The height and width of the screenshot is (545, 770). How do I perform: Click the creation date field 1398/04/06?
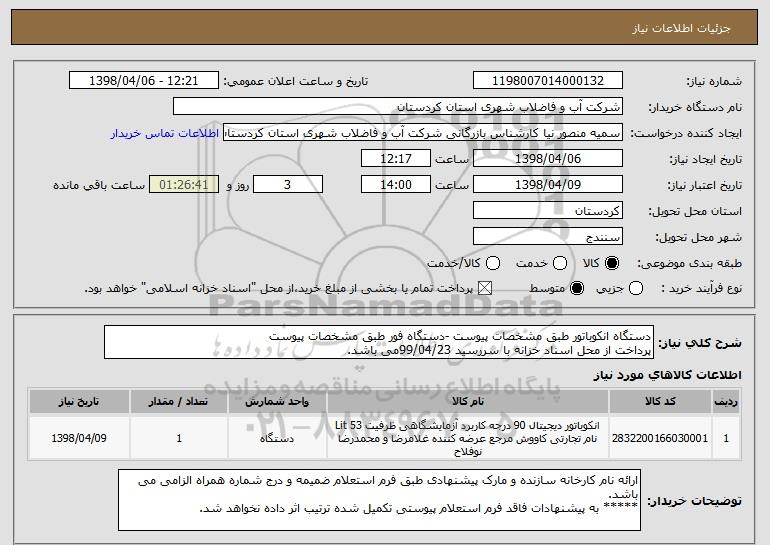(548, 159)
